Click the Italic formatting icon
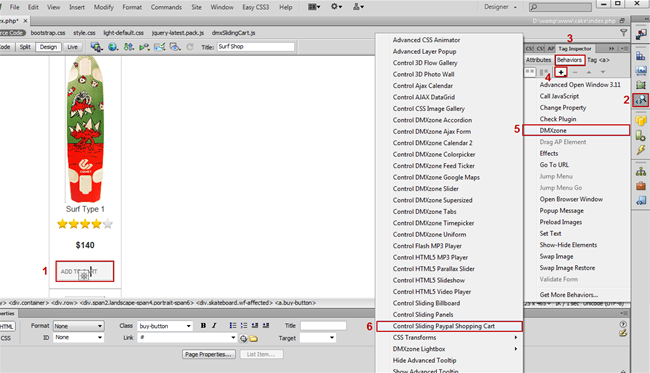The width and height of the screenshot is (650, 373). point(214,326)
